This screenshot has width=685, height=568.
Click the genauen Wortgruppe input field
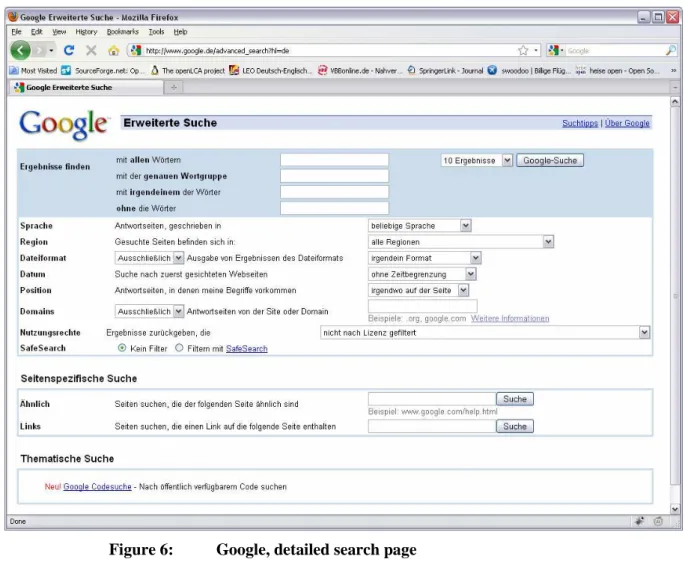[334, 176]
